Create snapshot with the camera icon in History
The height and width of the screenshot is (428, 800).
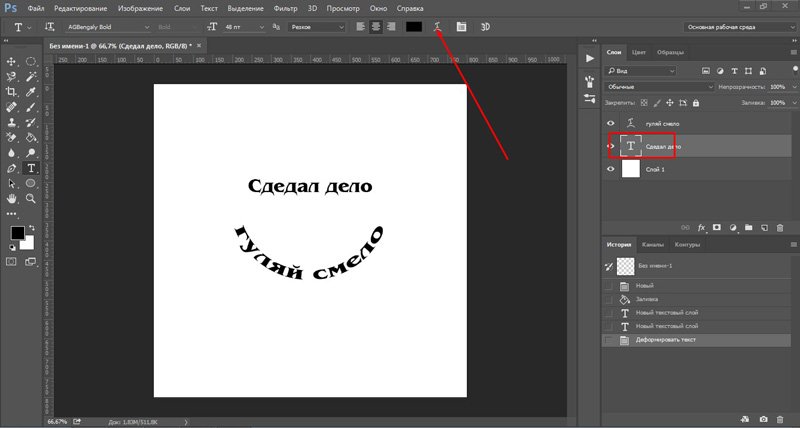764,418
